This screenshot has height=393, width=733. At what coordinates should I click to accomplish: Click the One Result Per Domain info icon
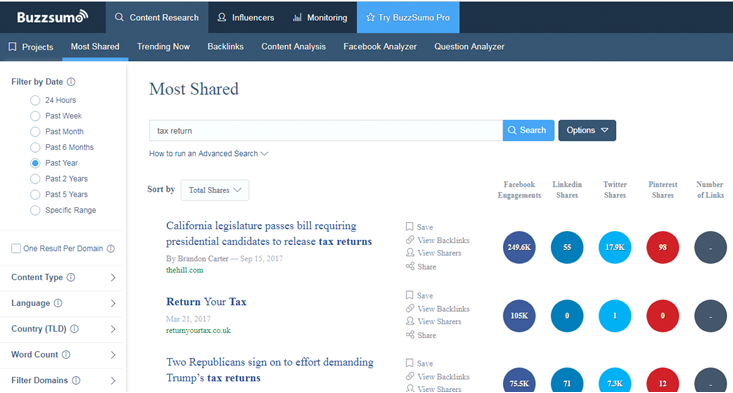[111, 249]
